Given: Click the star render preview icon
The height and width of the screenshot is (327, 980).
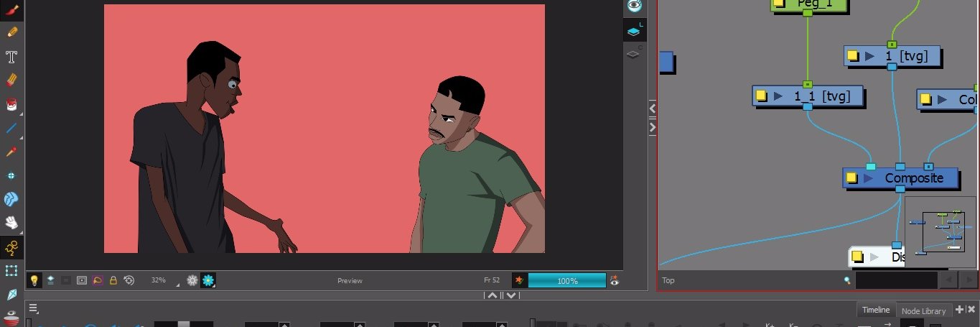Looking at the screenshot, I should click(519, 280).
